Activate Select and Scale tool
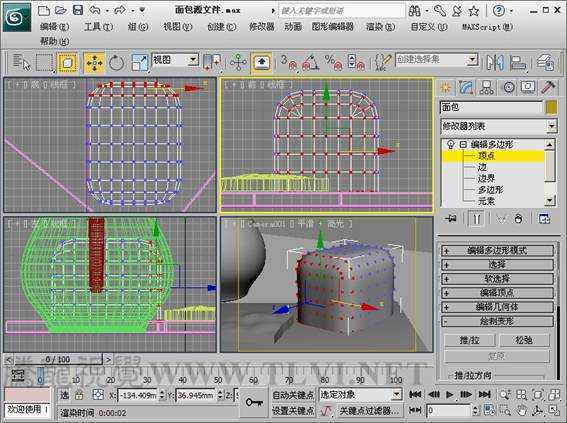This screenshot has width=567, height=423. tap(140, 63)
